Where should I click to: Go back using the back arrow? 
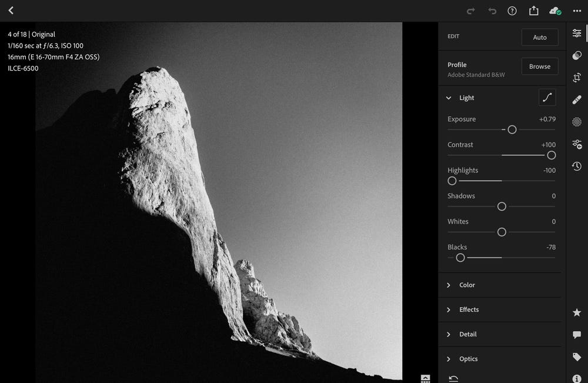pos(11,11)
